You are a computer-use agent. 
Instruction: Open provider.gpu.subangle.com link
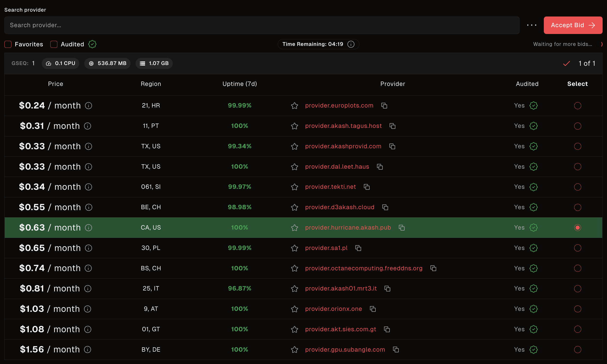(345, 349)
